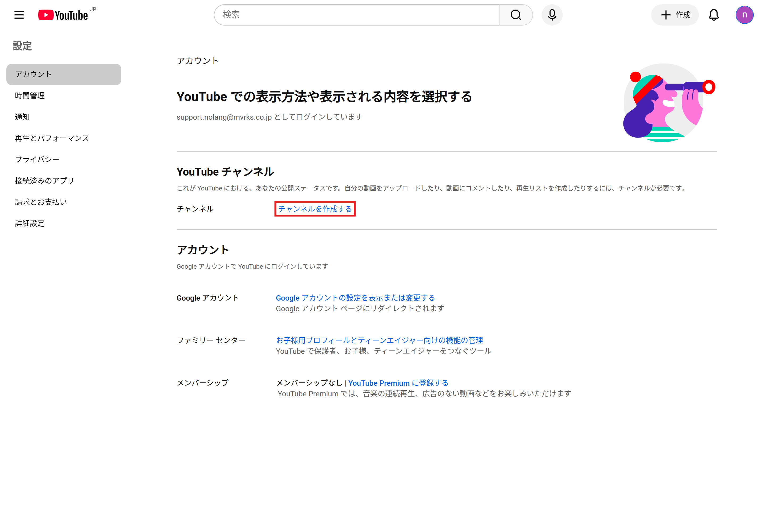Focus the 検索 search field
Screen dimensions: 766x532
pyautogui.click(x=356, y=15)
